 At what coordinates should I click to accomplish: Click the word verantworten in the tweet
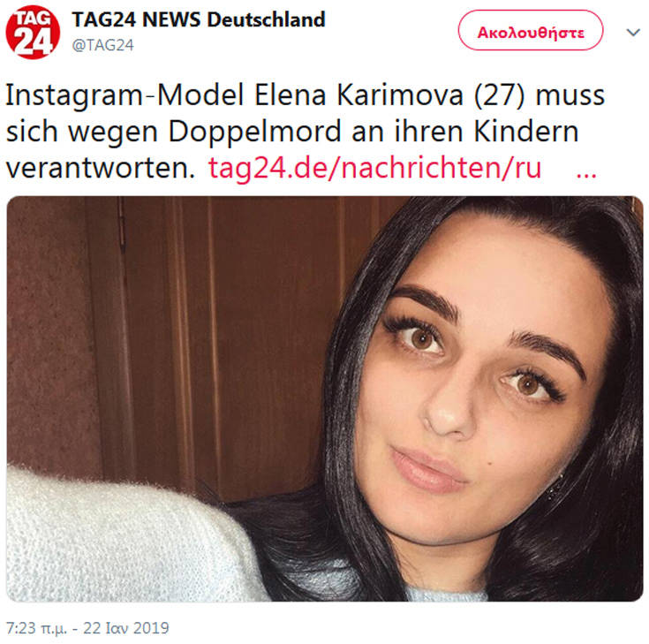point(100,168)
